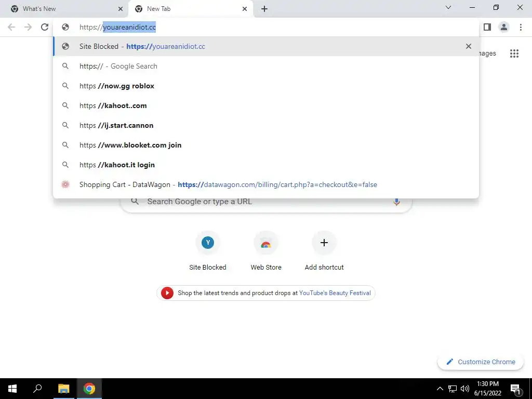Open a new tab with plus button
The image size is (532, 399).
click(x=264, y=9)
